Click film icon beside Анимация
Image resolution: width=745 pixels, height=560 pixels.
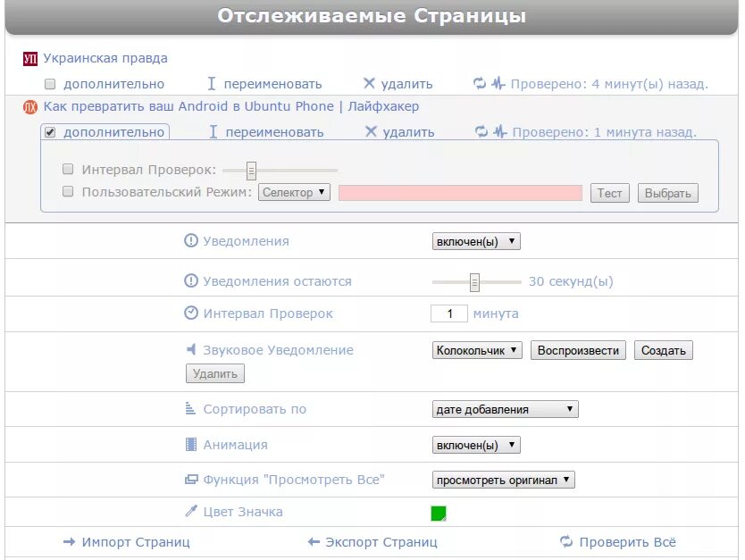[190, 445]
